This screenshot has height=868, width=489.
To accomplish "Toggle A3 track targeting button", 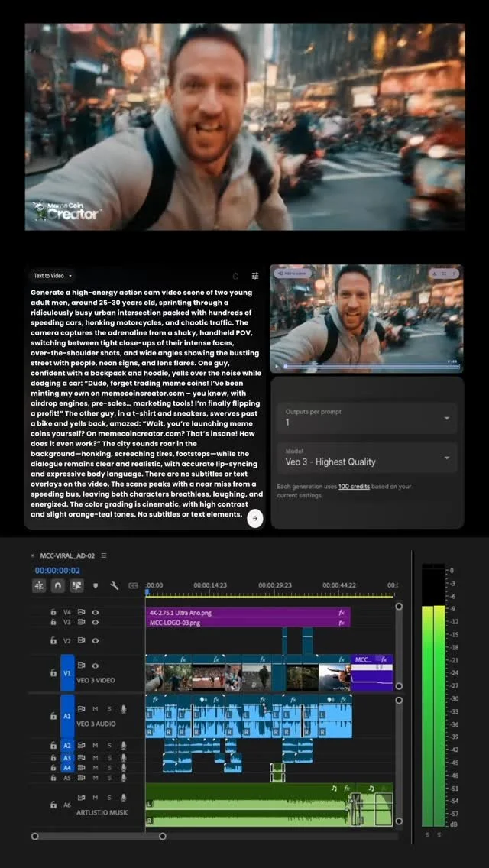I will pyautogui.click(x=67, y=757).
